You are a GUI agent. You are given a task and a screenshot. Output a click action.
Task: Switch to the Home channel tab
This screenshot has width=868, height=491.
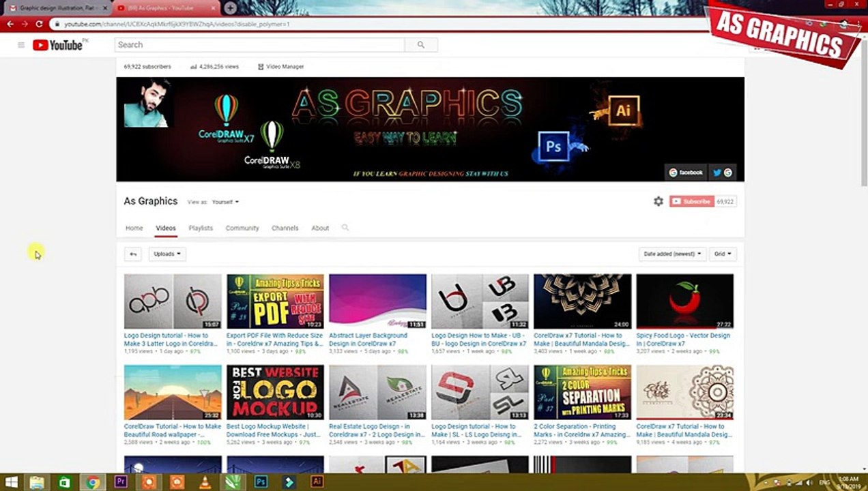coord(134,228)
